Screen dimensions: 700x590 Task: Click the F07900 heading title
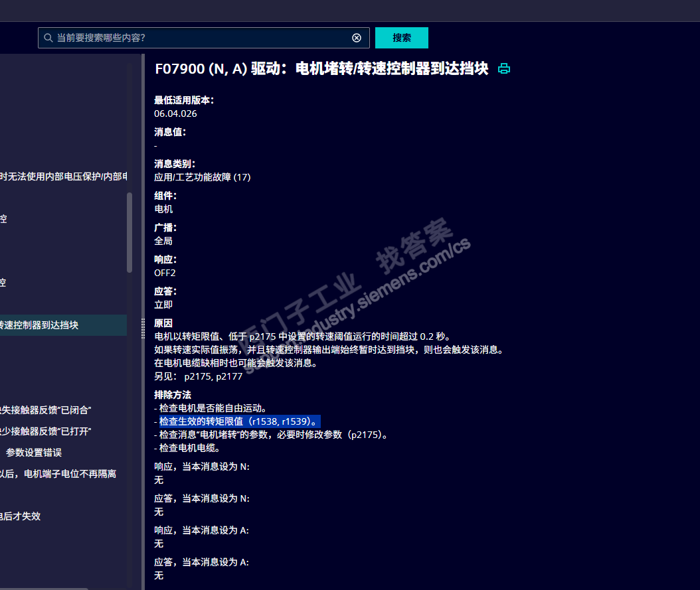[x=321, y=68]
